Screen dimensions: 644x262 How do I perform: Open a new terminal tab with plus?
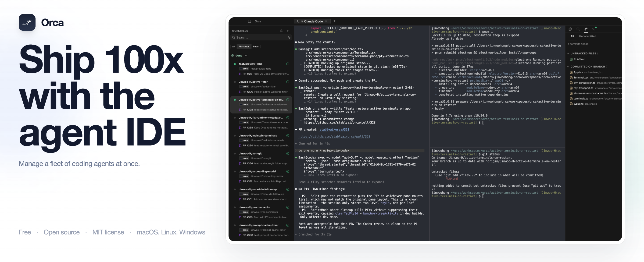point(334,21)
